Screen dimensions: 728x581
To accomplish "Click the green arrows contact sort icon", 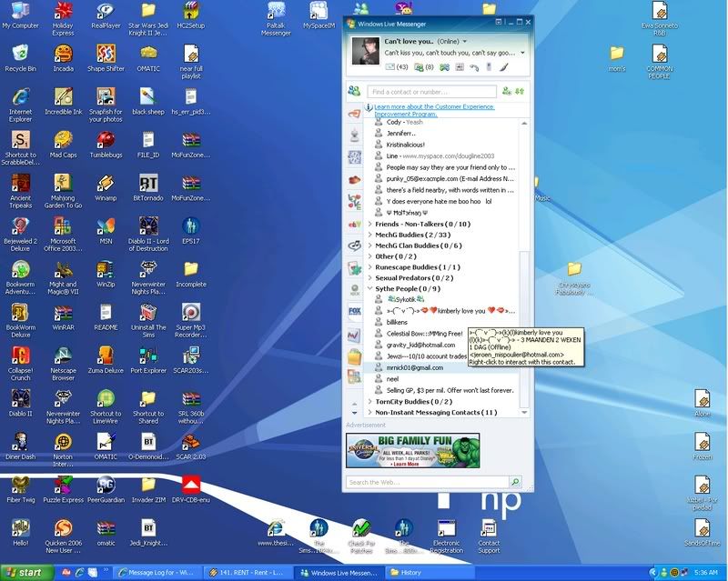I will (520, 92).
